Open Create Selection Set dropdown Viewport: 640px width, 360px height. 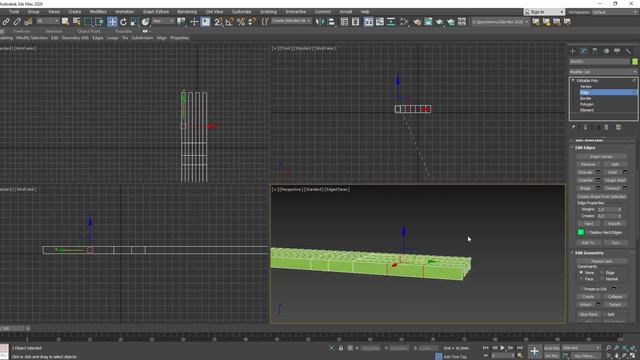291,21
